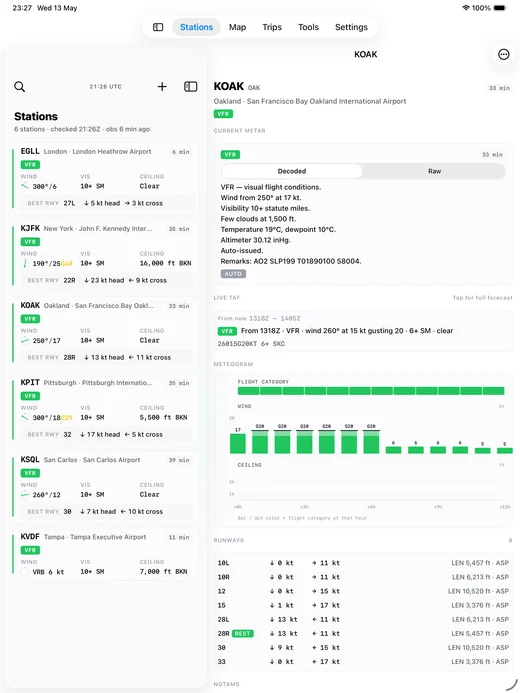Expand the live TAF forecast card
This screenshot has height=693, width=520.
(x=363, y=331)
